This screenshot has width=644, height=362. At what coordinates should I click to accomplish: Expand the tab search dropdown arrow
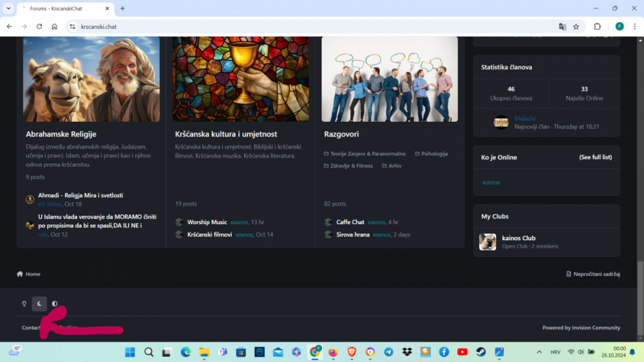tap(8, 8)
